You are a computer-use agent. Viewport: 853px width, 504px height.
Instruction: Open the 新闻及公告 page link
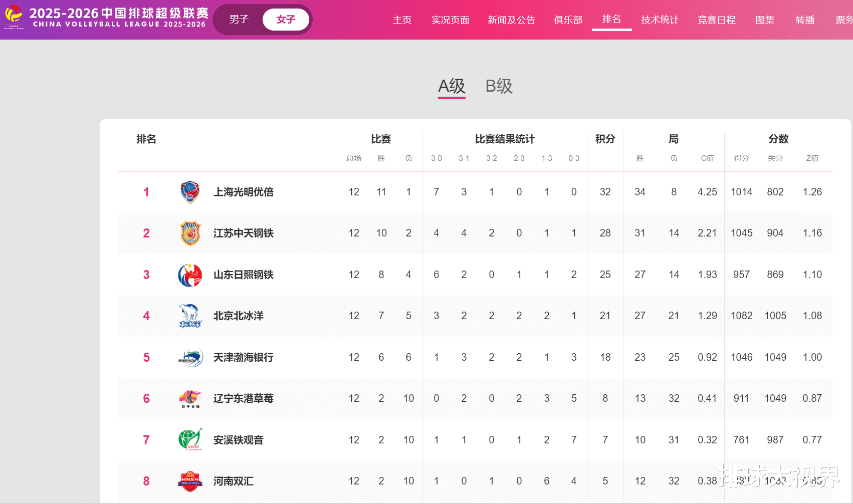tap(511, 20)
